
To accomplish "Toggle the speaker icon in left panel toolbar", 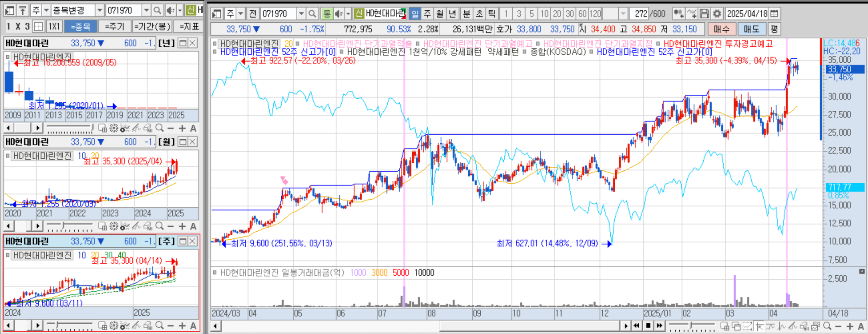I will coord(170,10).
